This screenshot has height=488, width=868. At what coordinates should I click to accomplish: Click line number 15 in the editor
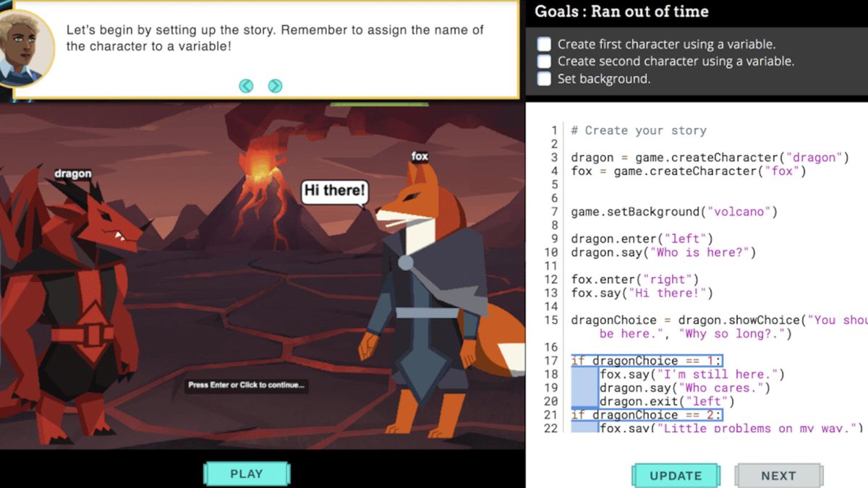tap(551, 320)
